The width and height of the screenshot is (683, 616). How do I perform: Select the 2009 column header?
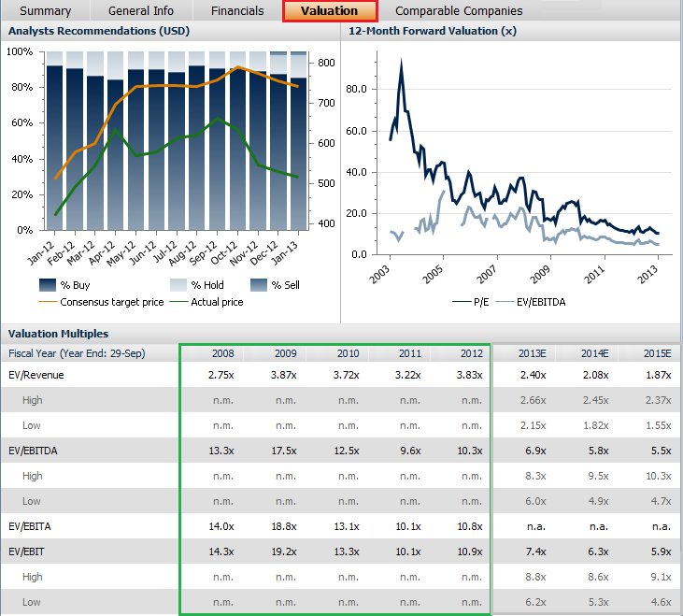pos(286,353)
